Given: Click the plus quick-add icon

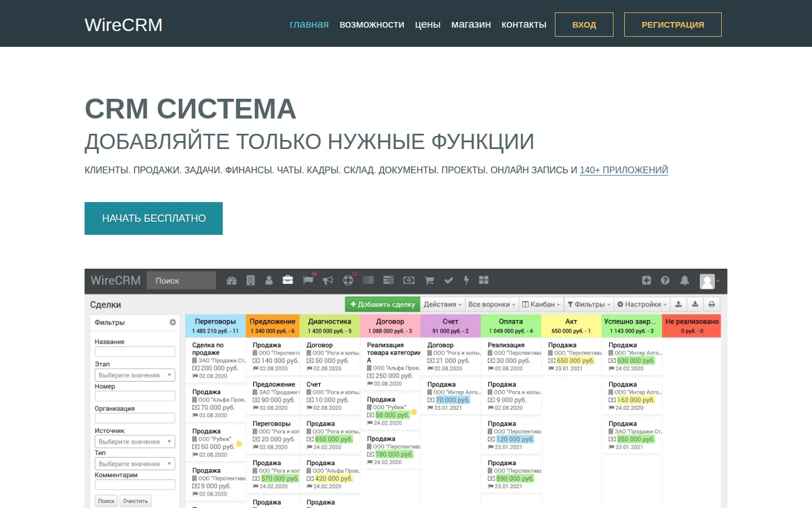Looking at the screenshot, I should [x=646, y=281].
